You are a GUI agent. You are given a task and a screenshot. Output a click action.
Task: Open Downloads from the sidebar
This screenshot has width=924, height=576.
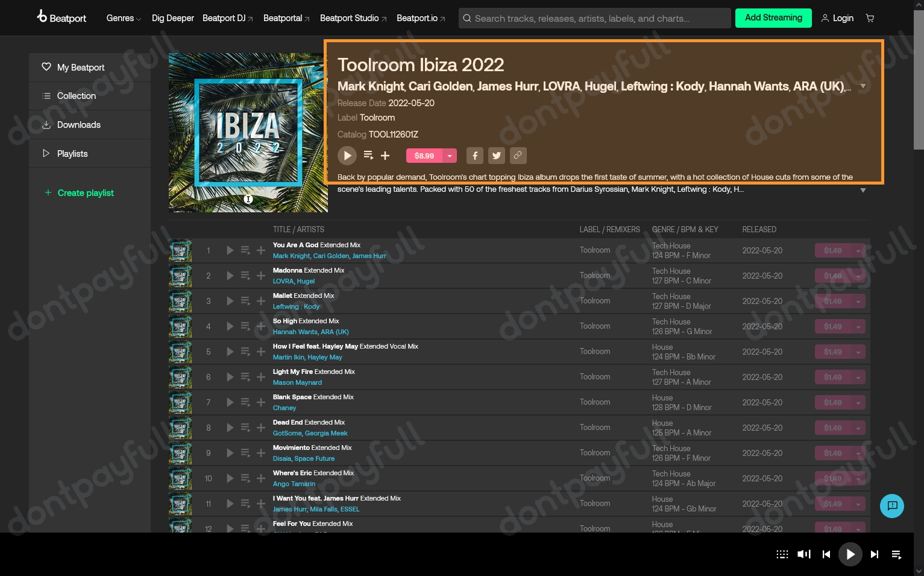[x=78, y=125]
